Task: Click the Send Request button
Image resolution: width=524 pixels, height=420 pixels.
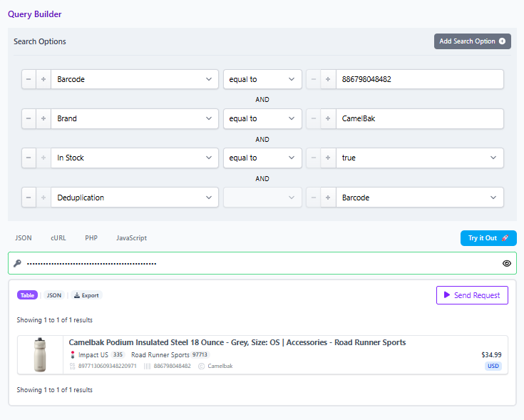Action: click(472, 295)
